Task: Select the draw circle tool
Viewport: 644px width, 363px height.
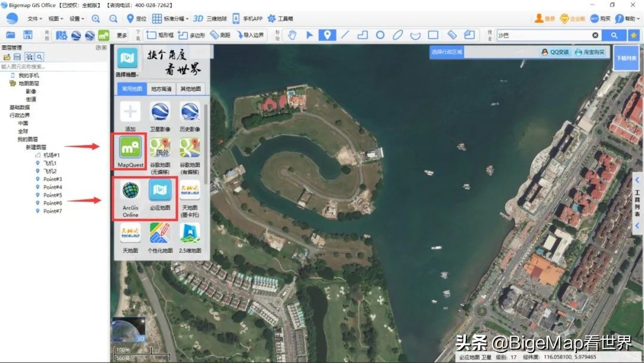Action: click(380, 35)
